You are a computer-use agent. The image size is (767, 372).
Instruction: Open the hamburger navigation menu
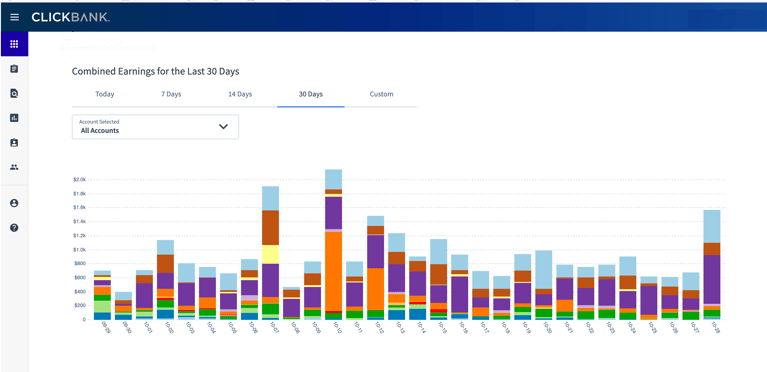click(14, 18)
